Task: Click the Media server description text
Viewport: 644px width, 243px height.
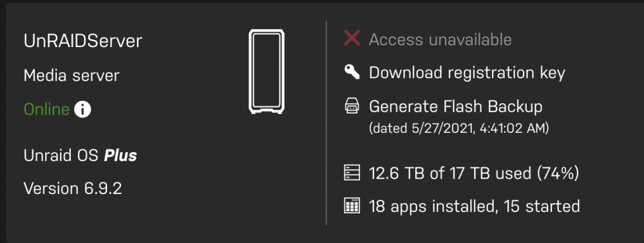Action: (71, 75)
